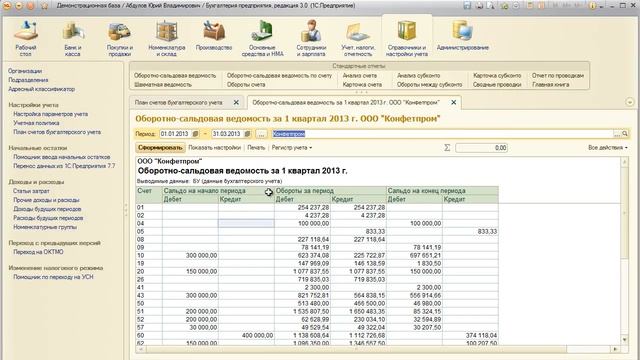Open Адресный классификатор in the sidebar

41,89
